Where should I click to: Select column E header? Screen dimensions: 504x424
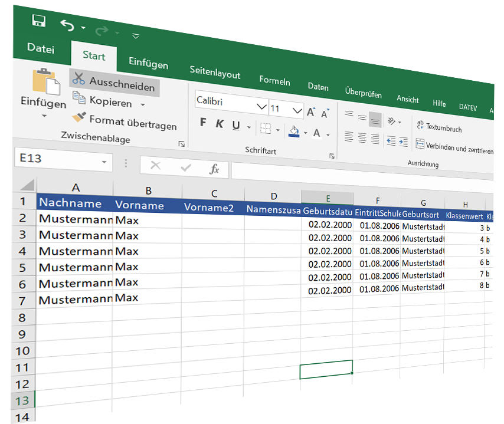coord(327,198)
